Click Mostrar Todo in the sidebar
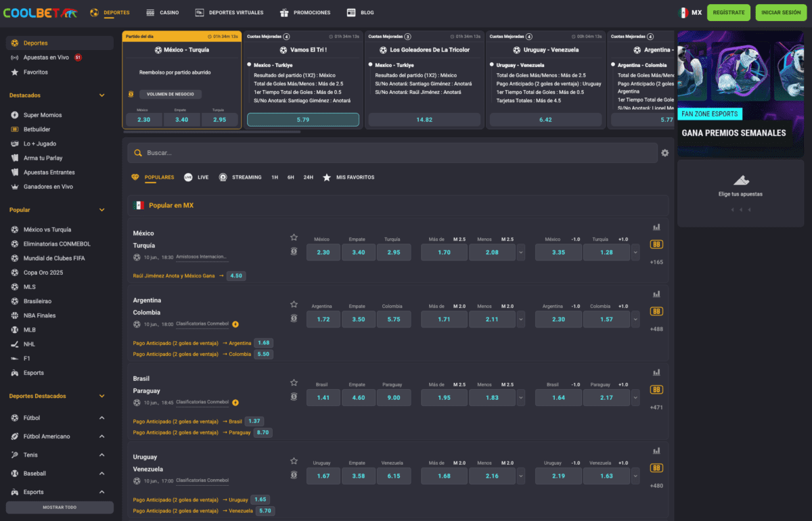The width and height of the screenshot is (812, 521). coord(60,507)
